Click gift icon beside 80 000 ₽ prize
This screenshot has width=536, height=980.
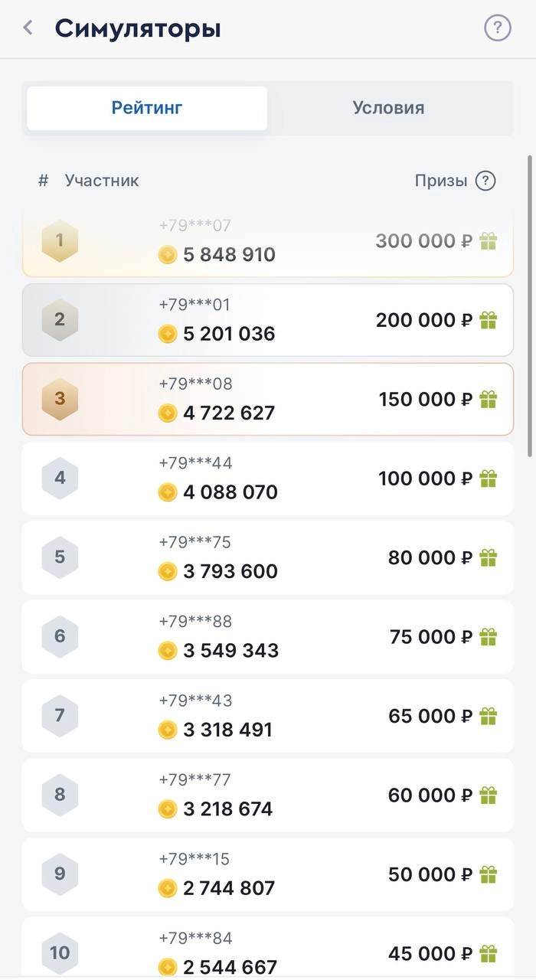pos(489,557)
